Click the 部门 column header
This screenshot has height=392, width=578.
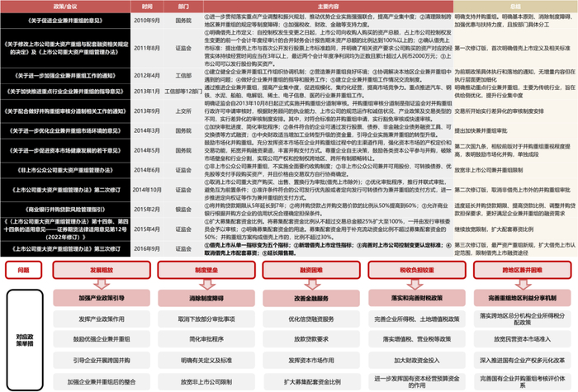[x=183, y=7]
